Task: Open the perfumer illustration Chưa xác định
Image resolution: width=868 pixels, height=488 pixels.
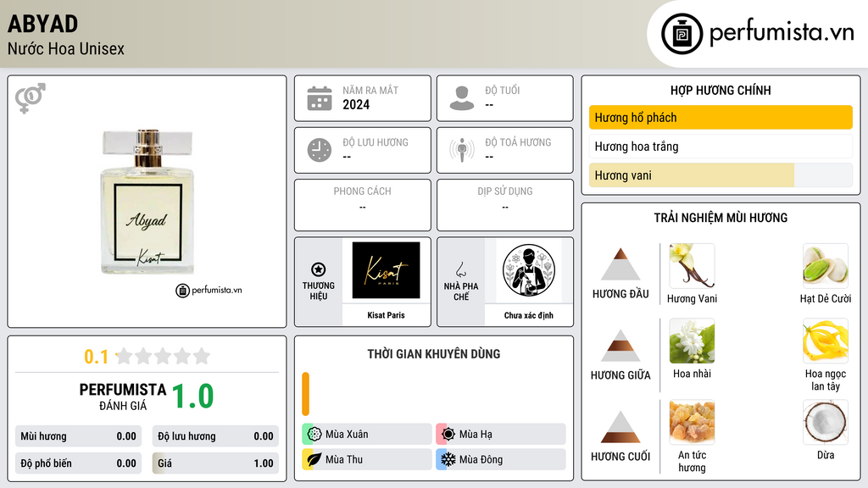Action: point(529,270)
